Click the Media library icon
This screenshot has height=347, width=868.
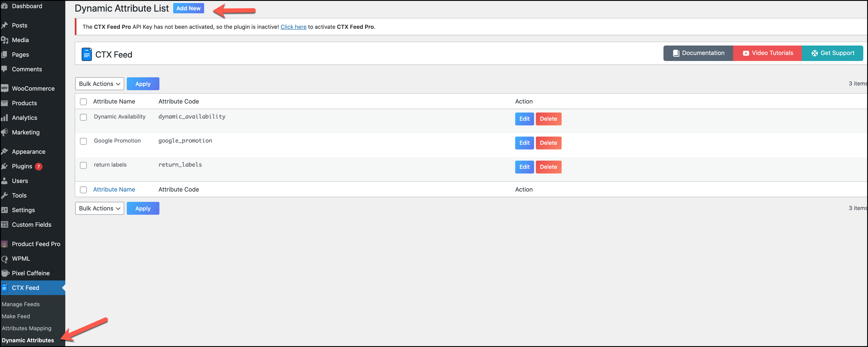4,40
